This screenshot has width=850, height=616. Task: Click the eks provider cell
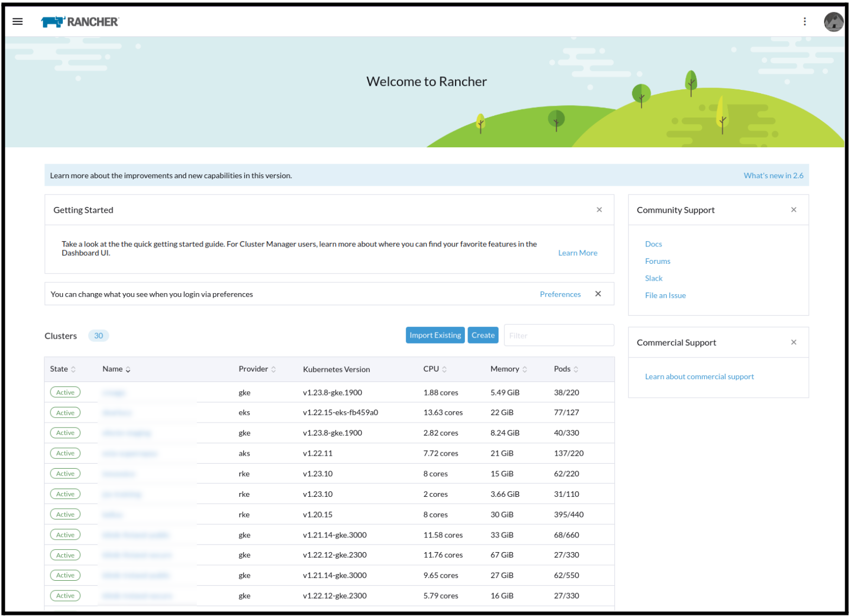coord(244,413)
